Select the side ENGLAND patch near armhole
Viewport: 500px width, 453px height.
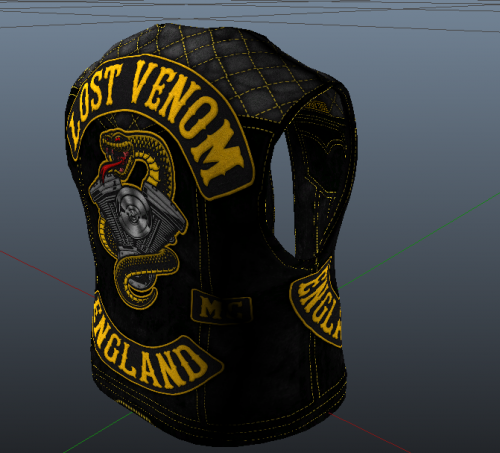[x=317, y=302]
